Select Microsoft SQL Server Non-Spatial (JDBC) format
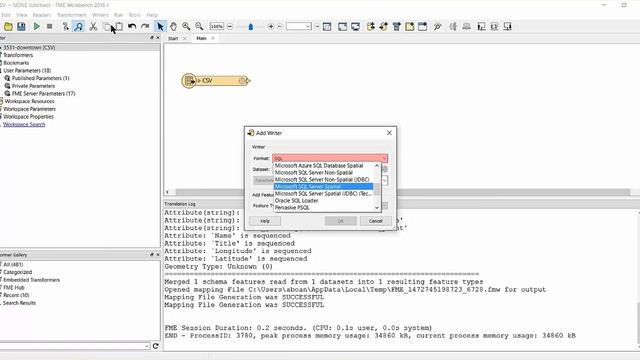 tap(323, 180)
